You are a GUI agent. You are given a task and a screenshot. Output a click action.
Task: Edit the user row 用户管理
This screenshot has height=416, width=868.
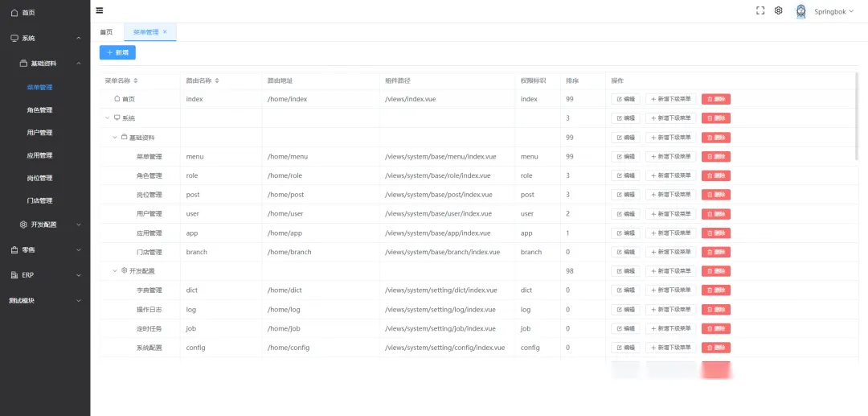(625, 214)
